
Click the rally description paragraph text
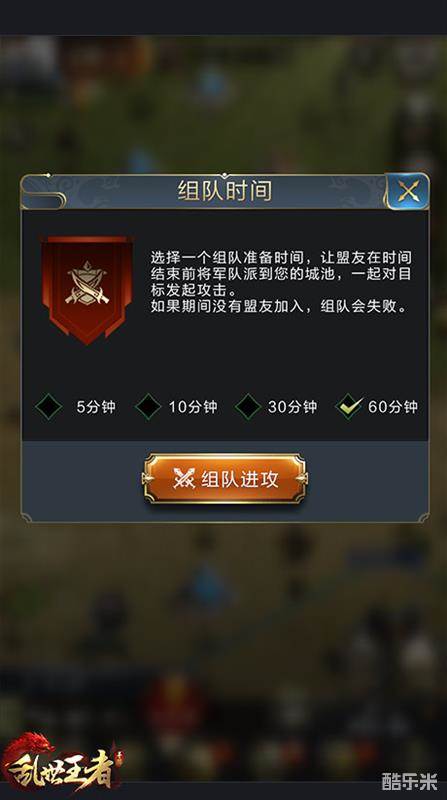click(x=281, y=282)
